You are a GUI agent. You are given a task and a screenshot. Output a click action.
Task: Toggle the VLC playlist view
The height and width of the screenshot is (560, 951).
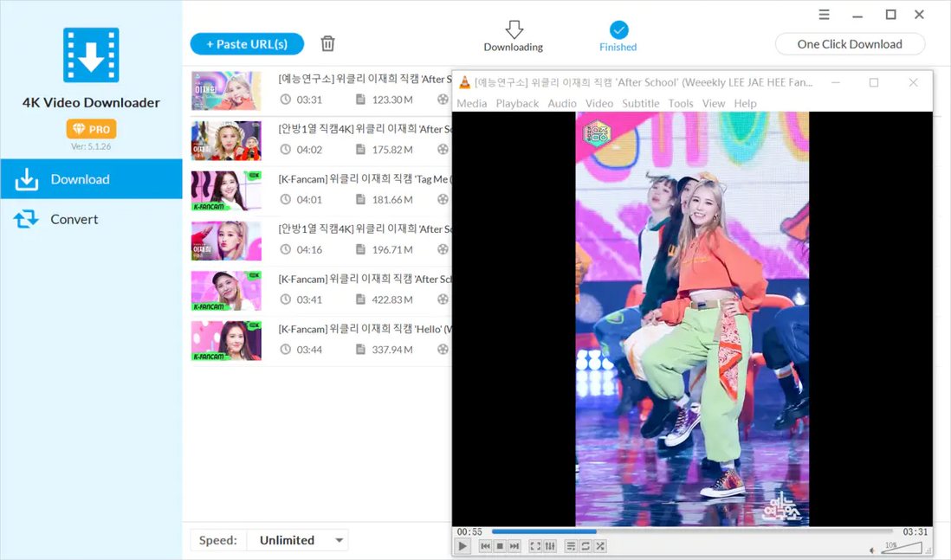pyautogui.click(x=571, y=547)
